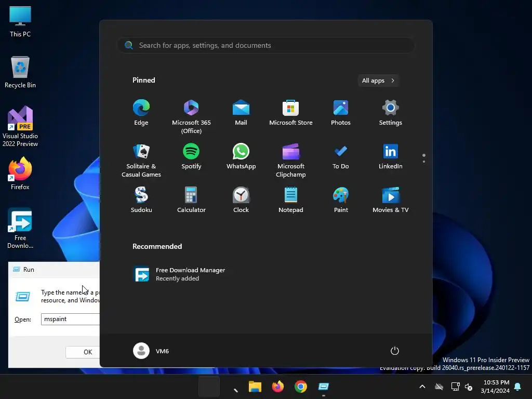The width and height of the screenshot is (532, 399).
Task: Open Firefox from the taskbar
Action: tap(278, 387)
